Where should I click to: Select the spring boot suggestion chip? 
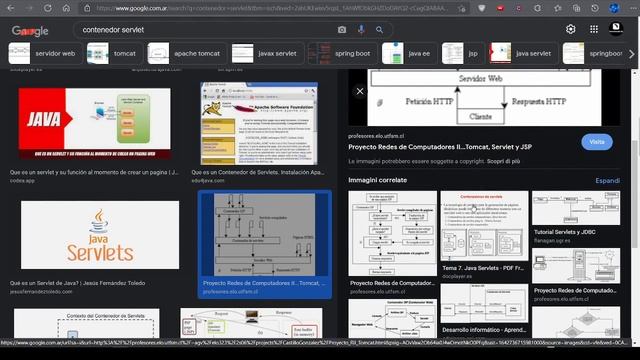pyautogui.click(x=342, y=53)
